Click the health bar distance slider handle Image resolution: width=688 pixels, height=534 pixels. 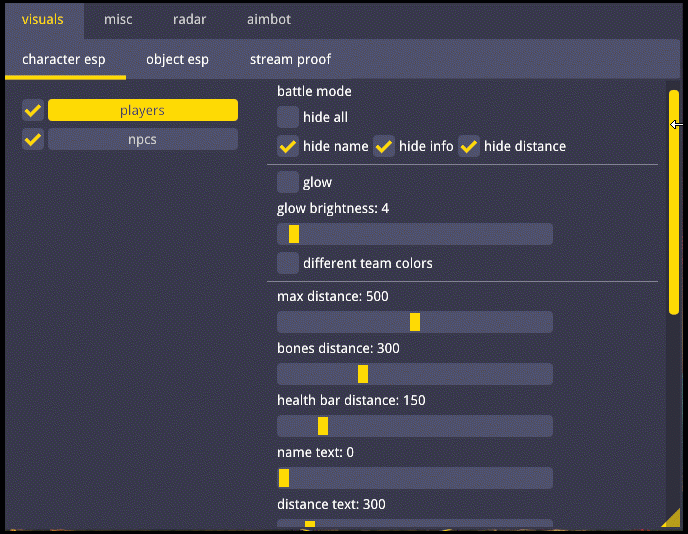[x=323, y=426]
